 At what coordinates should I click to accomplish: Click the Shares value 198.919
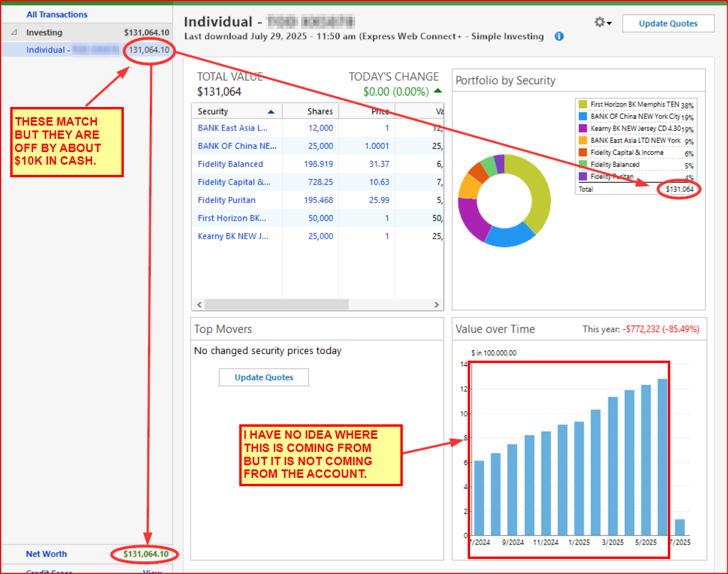319,164
